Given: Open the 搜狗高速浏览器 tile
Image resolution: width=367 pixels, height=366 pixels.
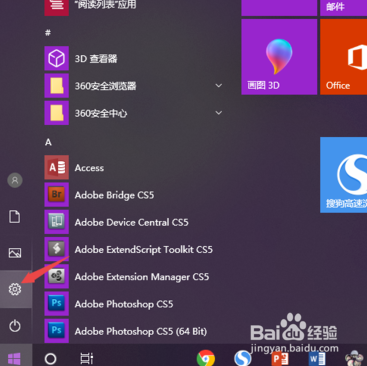Looking at the screenshot, I should coord(343,175).
